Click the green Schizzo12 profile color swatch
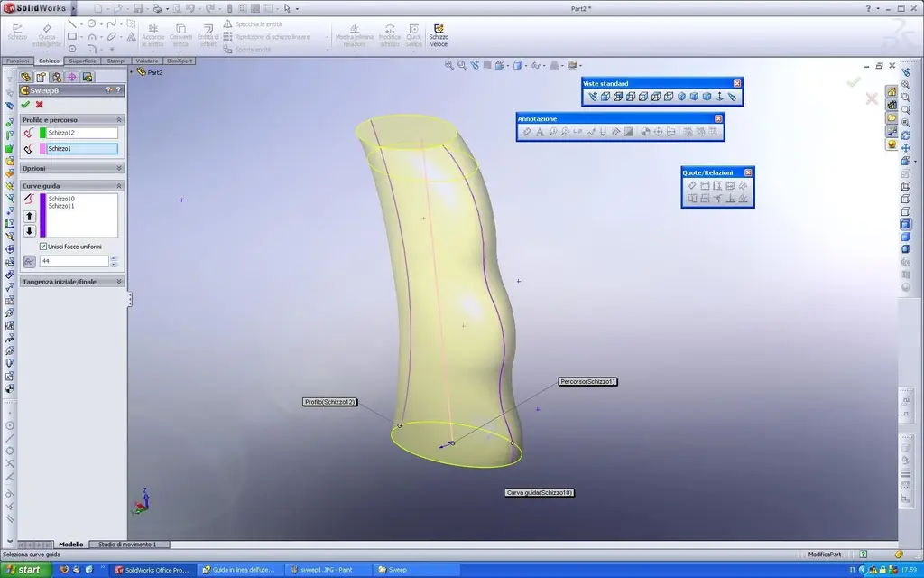Screen dimensions: 924x578 (42, 133)
